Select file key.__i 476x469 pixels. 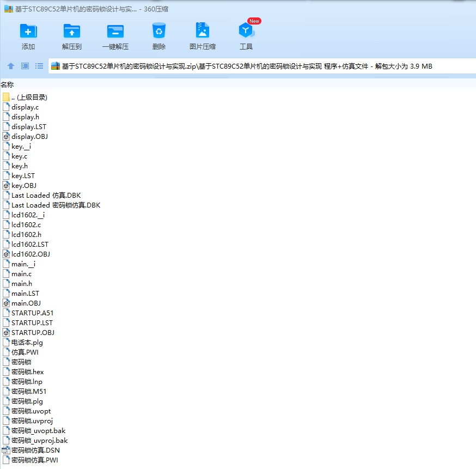pyautogui.click(x=21, y=147)
